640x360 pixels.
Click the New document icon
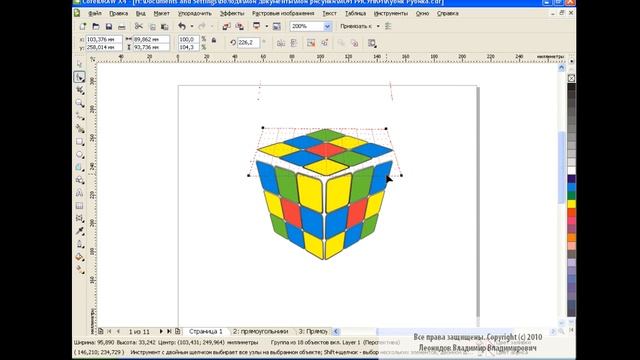tap(83, 27)
